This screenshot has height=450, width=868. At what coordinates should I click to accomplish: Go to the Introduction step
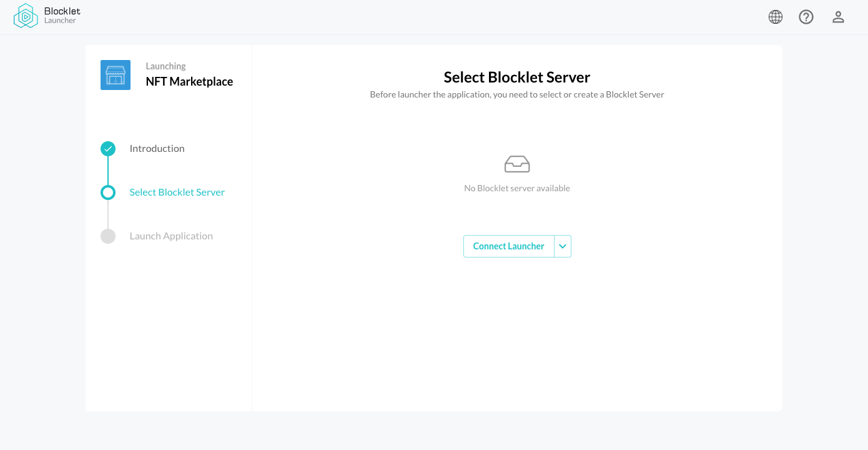pos(157,149)
